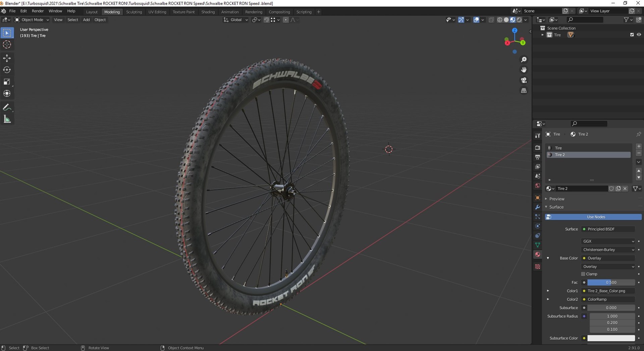
Task: Open the viewport Add menu
Action: pos(86,20)
